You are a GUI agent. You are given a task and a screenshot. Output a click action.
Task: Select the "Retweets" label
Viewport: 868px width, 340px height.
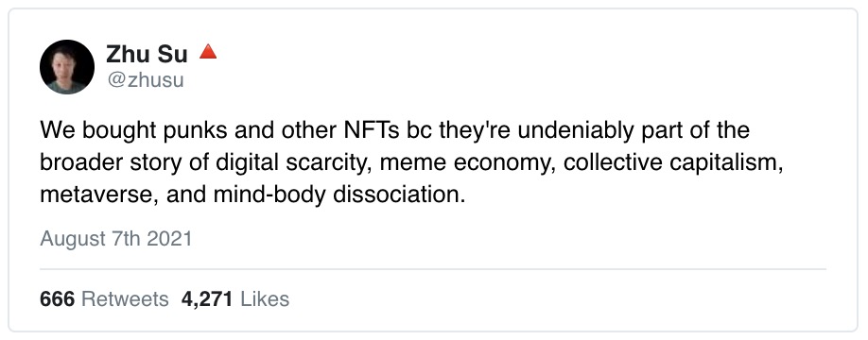point(125,299)
